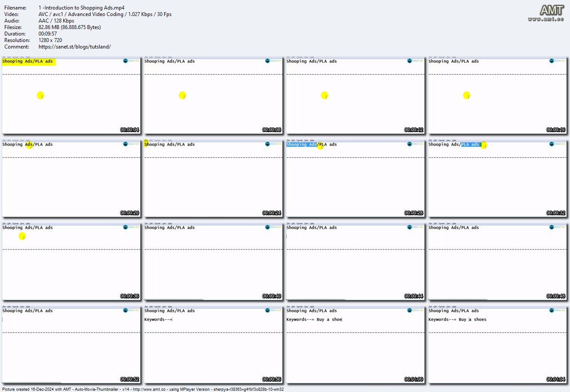Viewport: 570px width, 392px height.
Task: Open the sanet.st blogs tutsland URL
Action: (74, 47)
